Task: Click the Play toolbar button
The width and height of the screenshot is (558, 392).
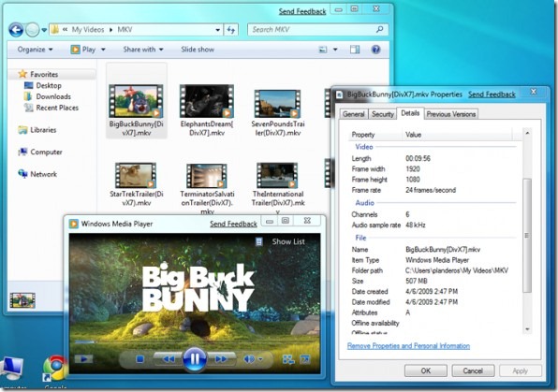Action: (x=83, y=50)
